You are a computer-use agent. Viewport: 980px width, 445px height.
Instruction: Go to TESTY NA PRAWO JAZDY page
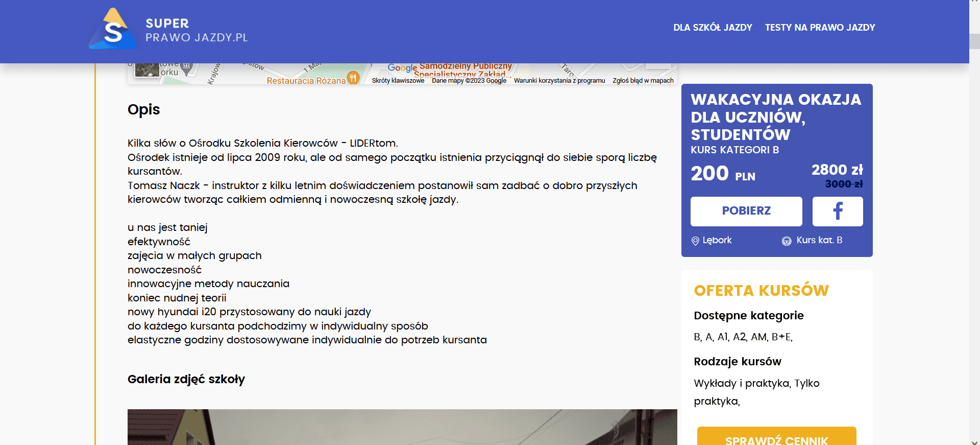[x=820, y=28]
